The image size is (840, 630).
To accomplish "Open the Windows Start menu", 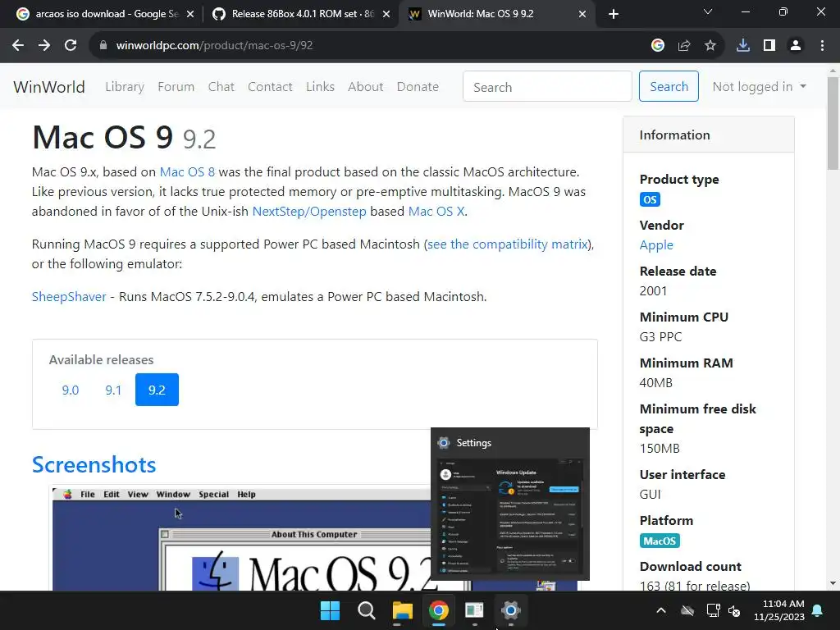I will tap(330, 610).
